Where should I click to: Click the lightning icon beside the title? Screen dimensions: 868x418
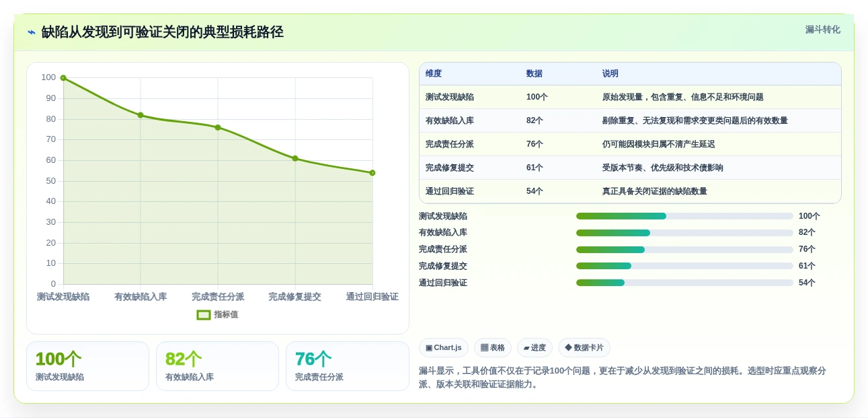(x=32, y=32)
